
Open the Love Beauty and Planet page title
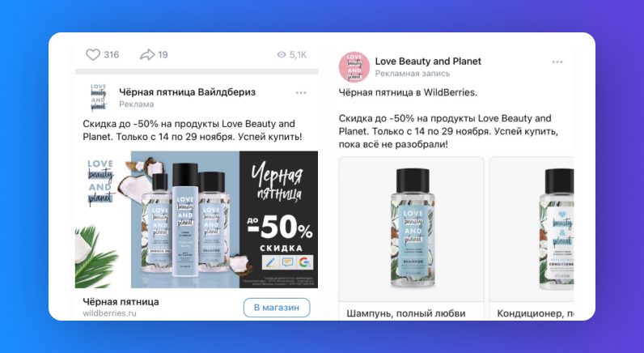click(x=428, y=62)
